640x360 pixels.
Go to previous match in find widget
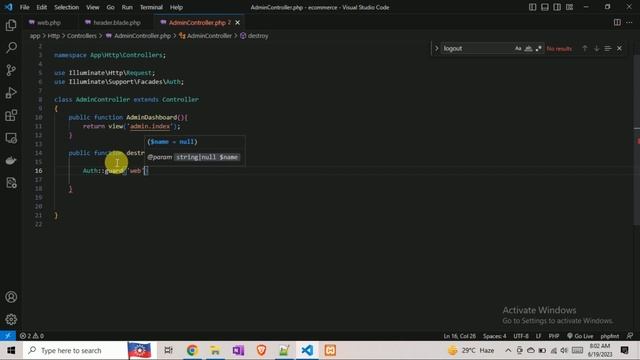pos(584,49)
